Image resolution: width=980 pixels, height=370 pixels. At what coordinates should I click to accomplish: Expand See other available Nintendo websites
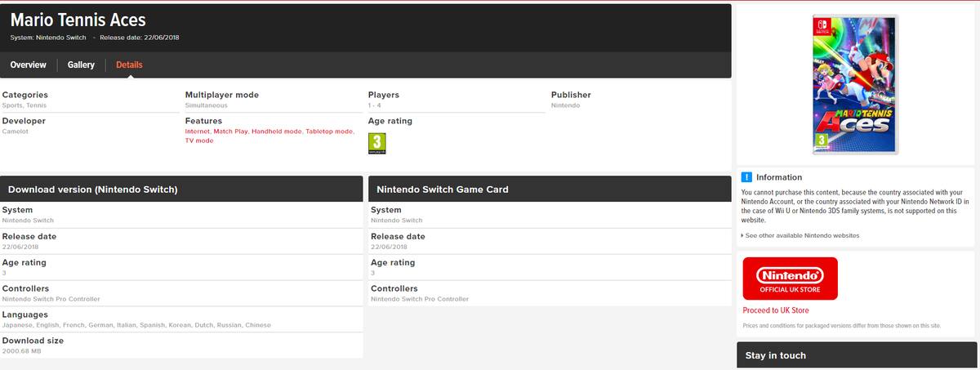(800, 235)
